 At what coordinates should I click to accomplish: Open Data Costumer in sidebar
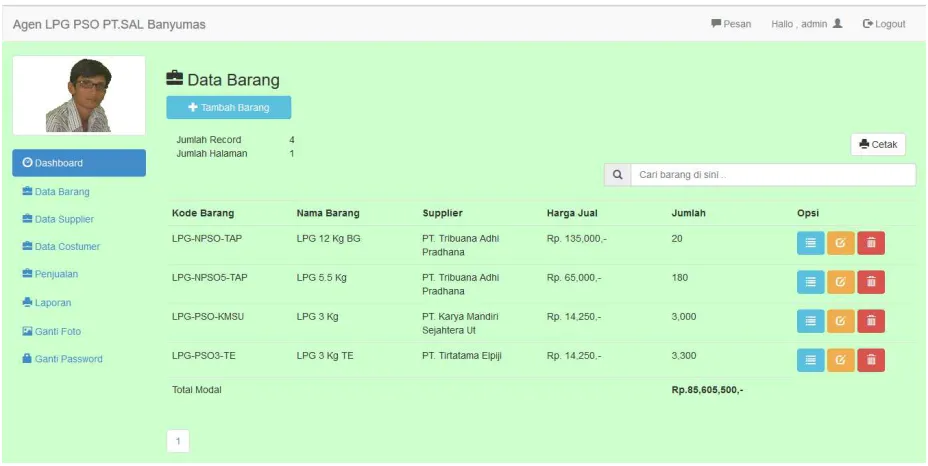click(x=61, y=246)
